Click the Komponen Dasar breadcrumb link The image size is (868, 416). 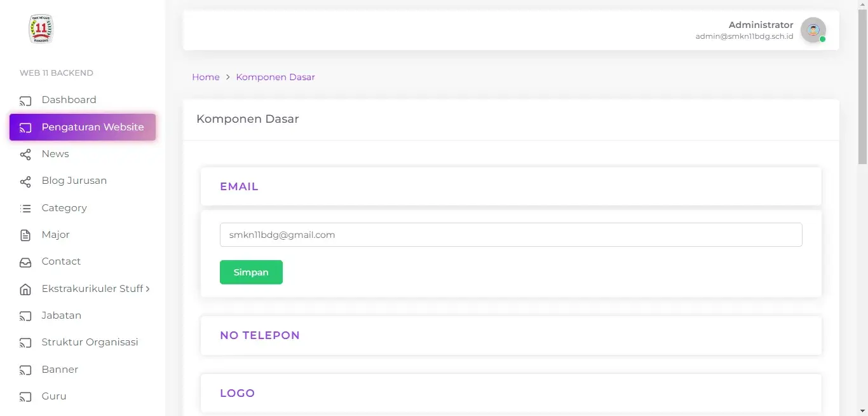tap(275, 77)
